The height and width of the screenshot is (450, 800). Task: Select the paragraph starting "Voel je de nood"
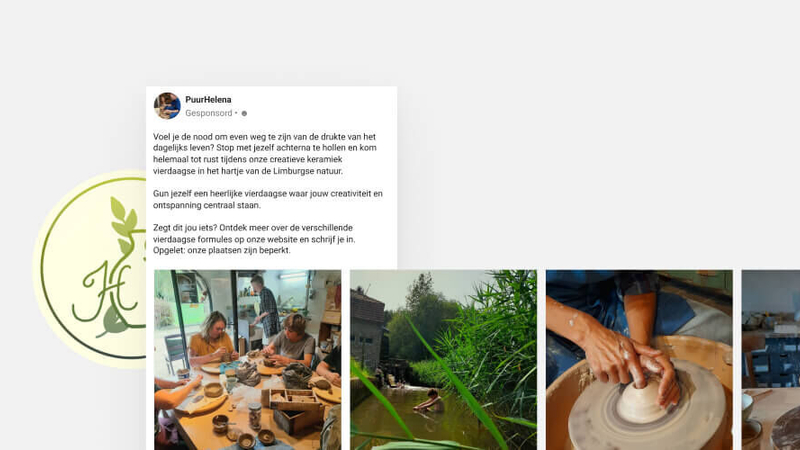click(267, 154)
